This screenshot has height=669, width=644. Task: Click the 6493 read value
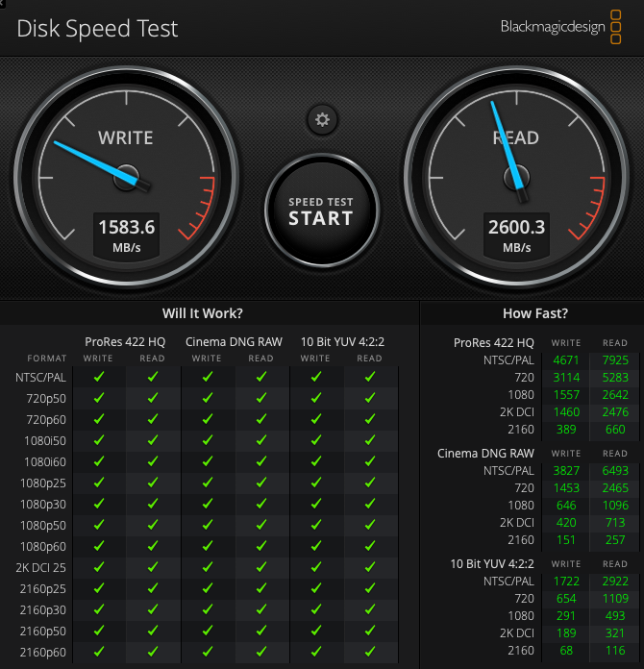point(615,471)
